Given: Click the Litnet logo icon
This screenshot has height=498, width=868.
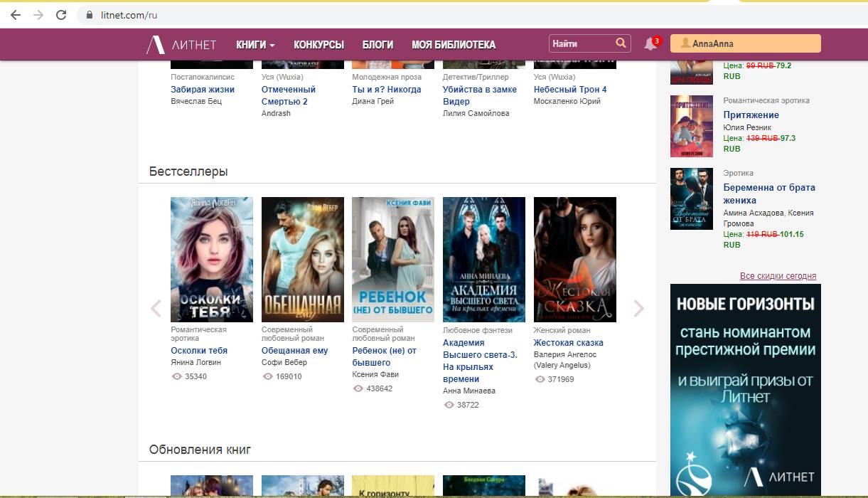Looking at the screenshot, I should pyautogui.click(x=155, y=44).
